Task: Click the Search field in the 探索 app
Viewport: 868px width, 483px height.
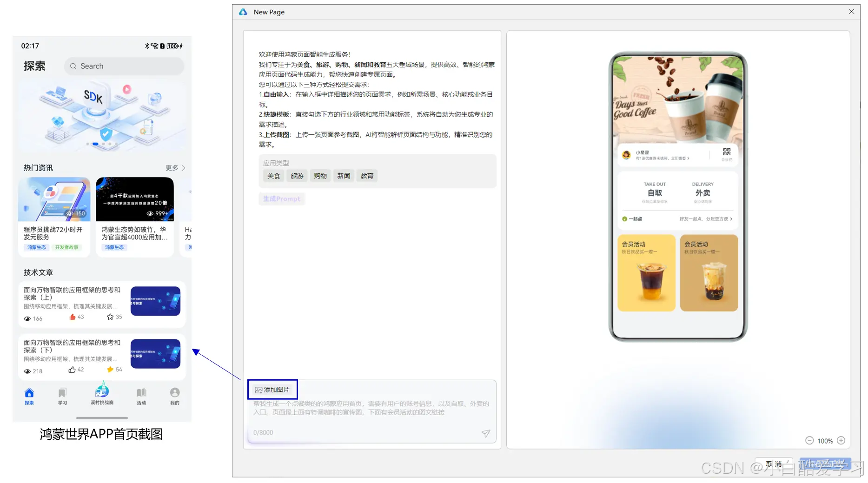Action: (x=124, y=66)
